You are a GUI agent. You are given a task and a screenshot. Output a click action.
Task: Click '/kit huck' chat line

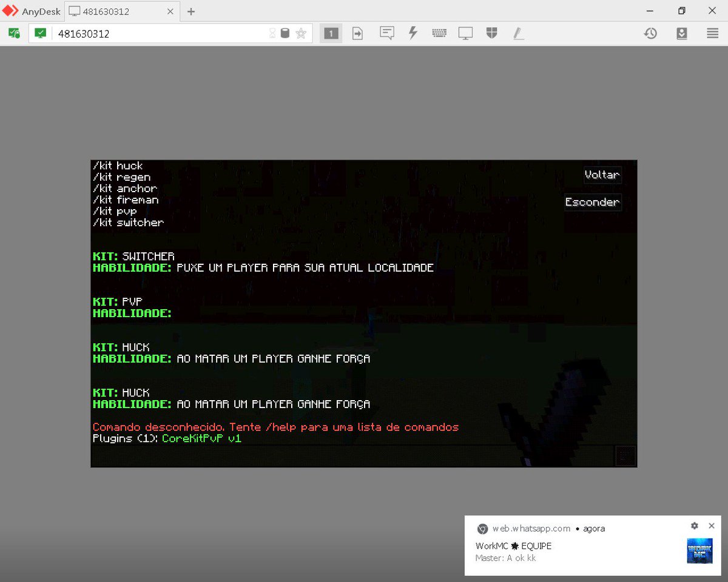pos(118,166)
